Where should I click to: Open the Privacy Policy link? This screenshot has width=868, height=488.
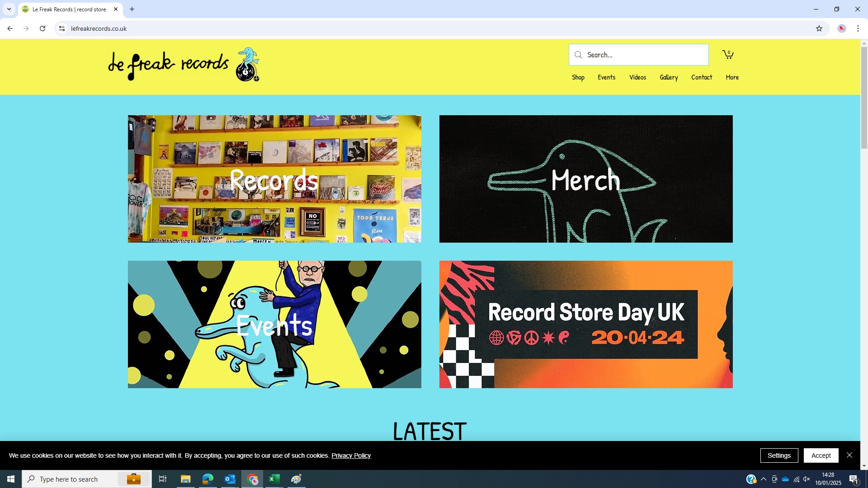[351, 455]
